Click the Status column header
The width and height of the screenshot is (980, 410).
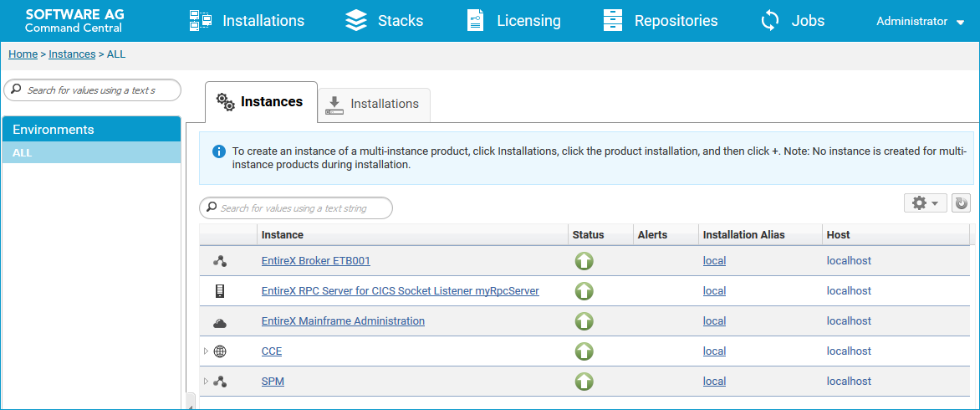tap(588, 235)
